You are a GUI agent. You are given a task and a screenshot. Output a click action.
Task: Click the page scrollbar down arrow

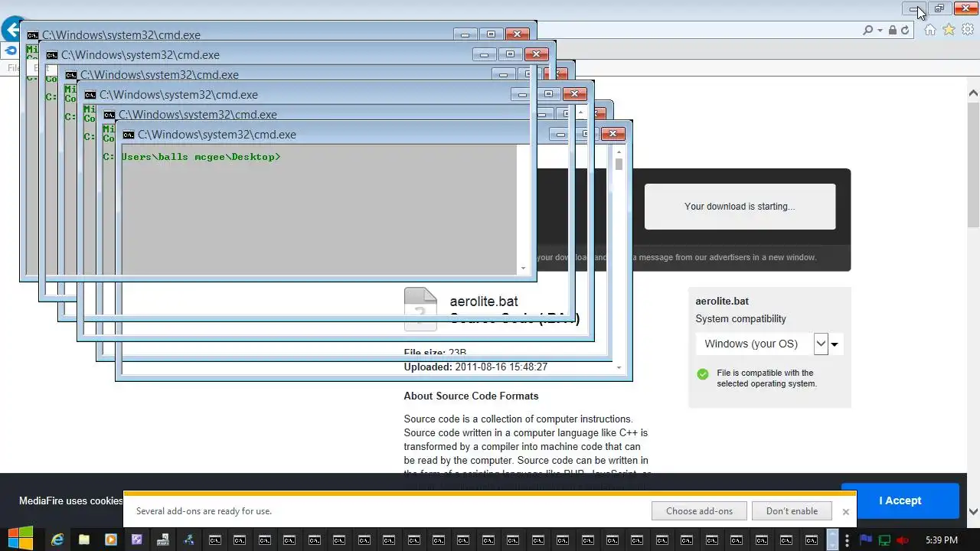[x=973, y=511]
